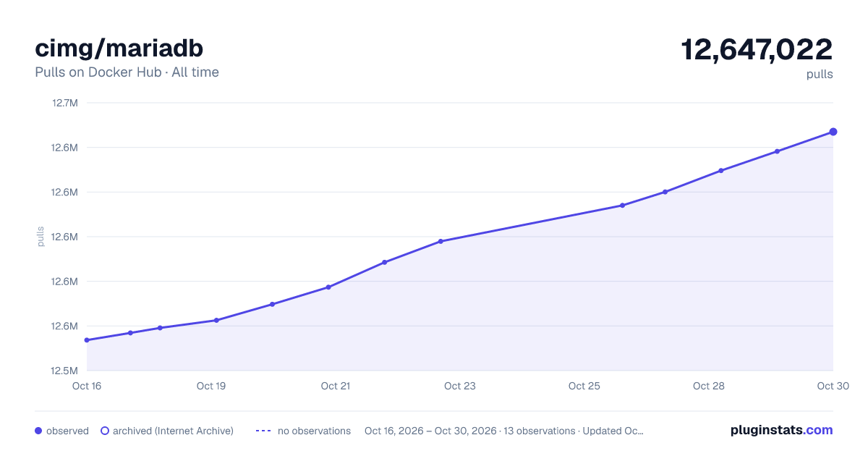Click the 'observed' legend label
The height and width of the screenshot is (456, 868).
[67, 431]
